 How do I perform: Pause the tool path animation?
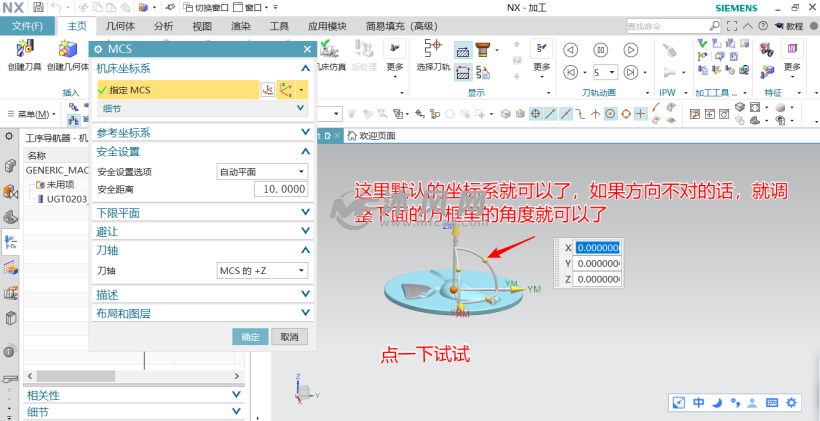click(600, 50)
